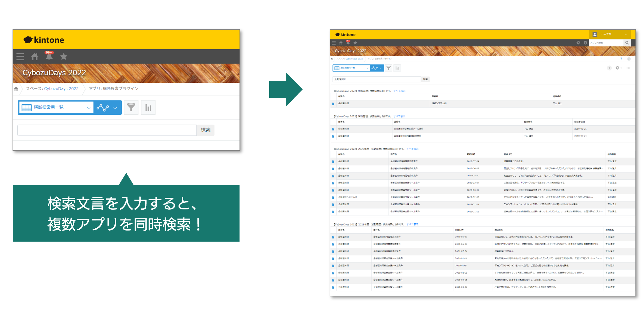Toggle the pin icon above the results
644x325 pixels.
click(621, 59)
